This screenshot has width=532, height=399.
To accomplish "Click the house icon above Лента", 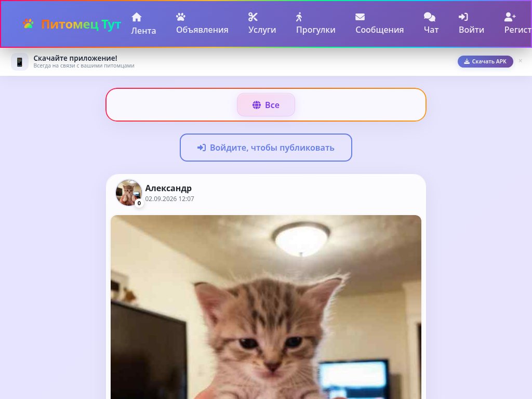I will point(137,17).
